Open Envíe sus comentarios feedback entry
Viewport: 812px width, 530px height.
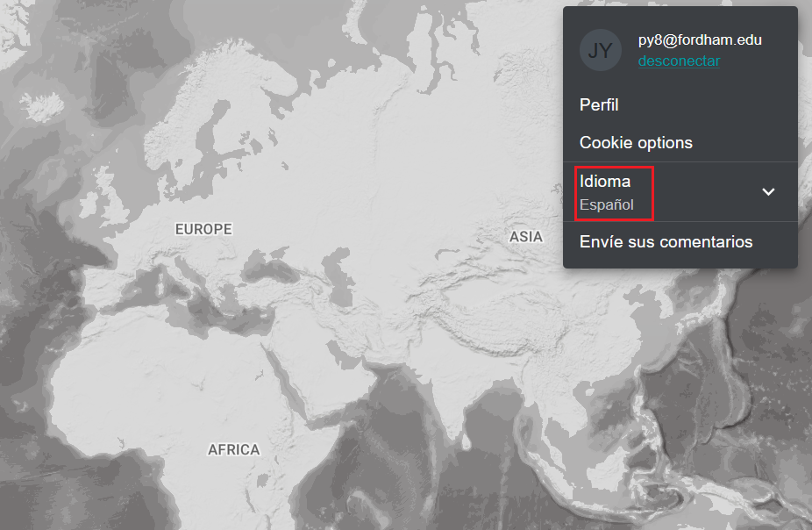coord(666,241)
